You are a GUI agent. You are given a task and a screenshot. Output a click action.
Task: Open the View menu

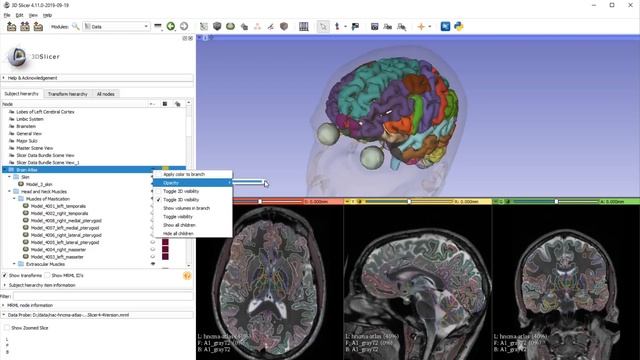point(33,15)
